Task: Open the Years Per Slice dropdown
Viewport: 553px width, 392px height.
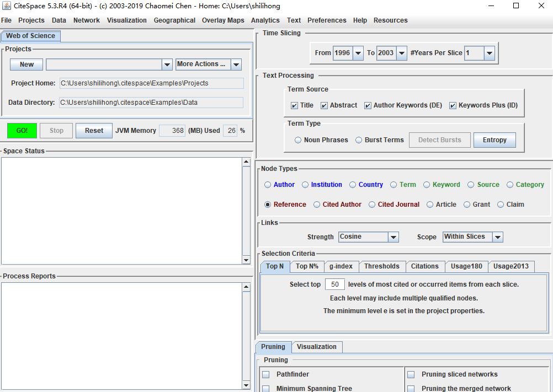Action: 489,53
